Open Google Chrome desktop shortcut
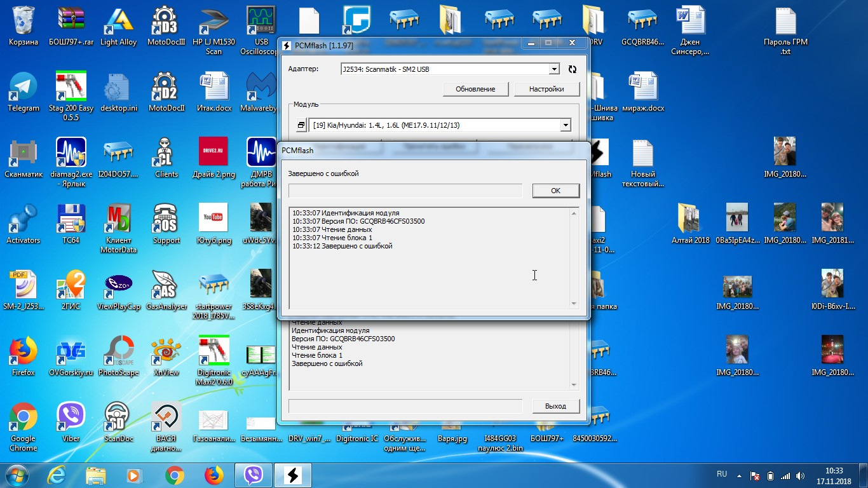 pyautogui.click(x=24, y=427)
